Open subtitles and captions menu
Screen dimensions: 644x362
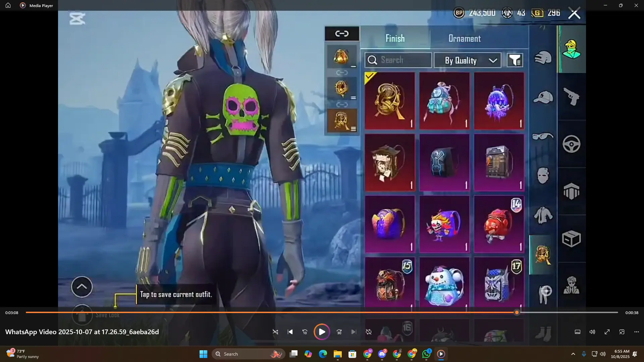click(578, 332)
